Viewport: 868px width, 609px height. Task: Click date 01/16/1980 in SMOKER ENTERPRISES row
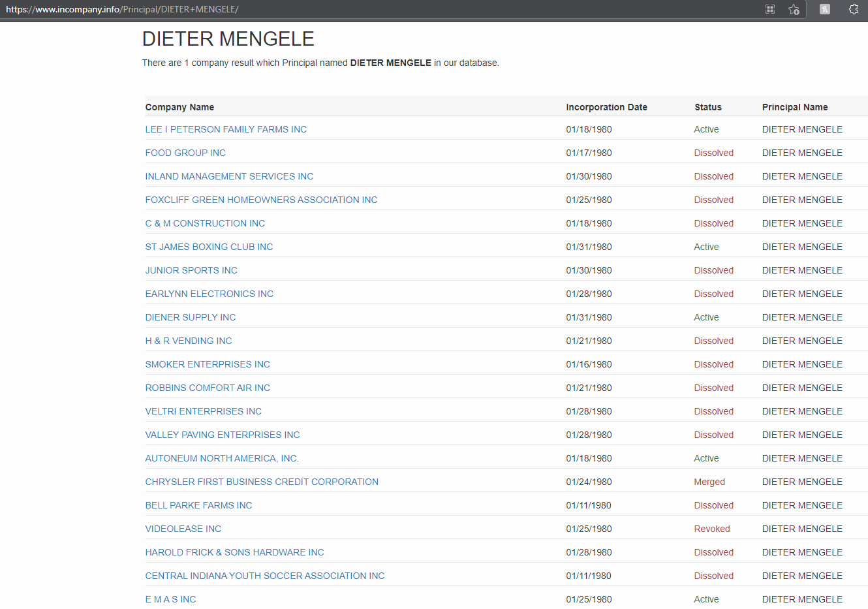(589, 364)
